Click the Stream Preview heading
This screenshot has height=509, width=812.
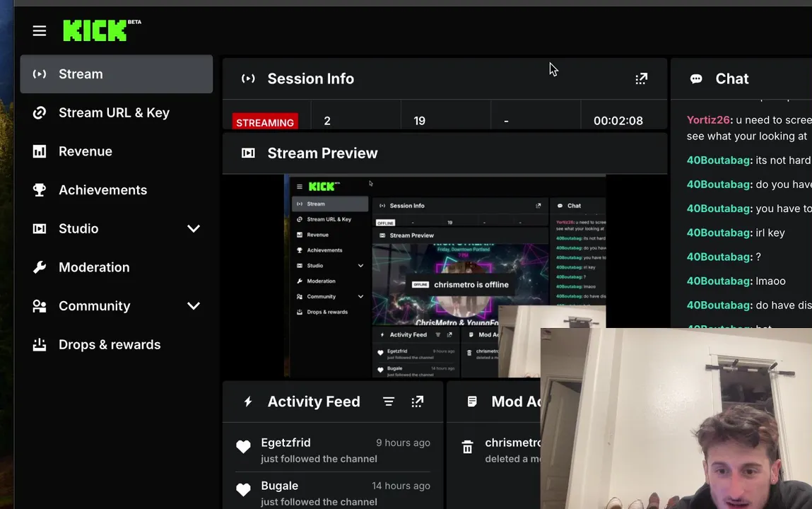coord(323,153)
